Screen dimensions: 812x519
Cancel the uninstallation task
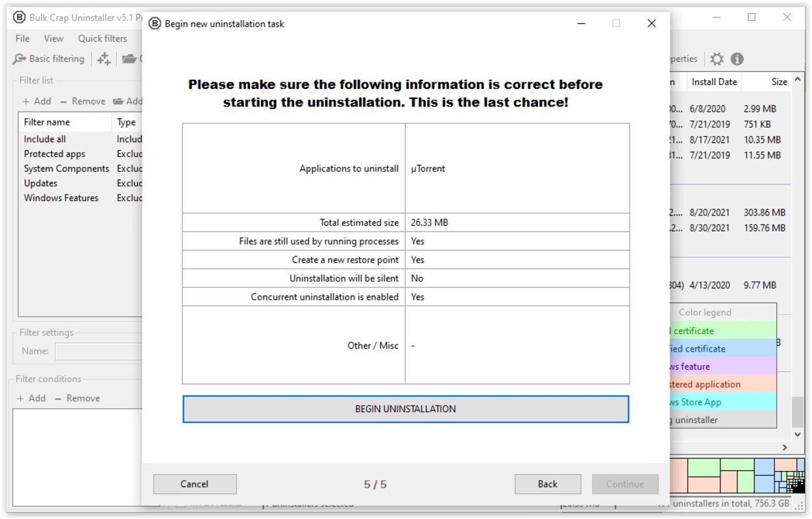195,484
